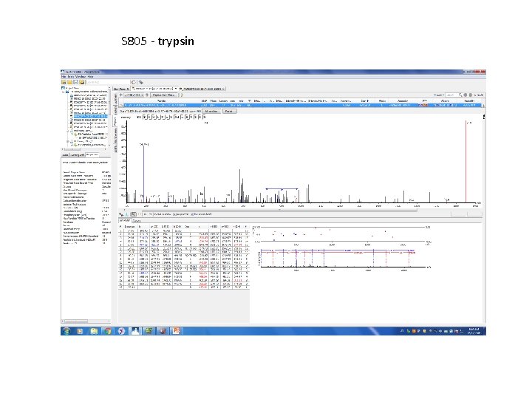Open the Window menu
Image resolution: width=532 pixels, height=399 pixels.
pyautogui.click(x=81, y=77)
